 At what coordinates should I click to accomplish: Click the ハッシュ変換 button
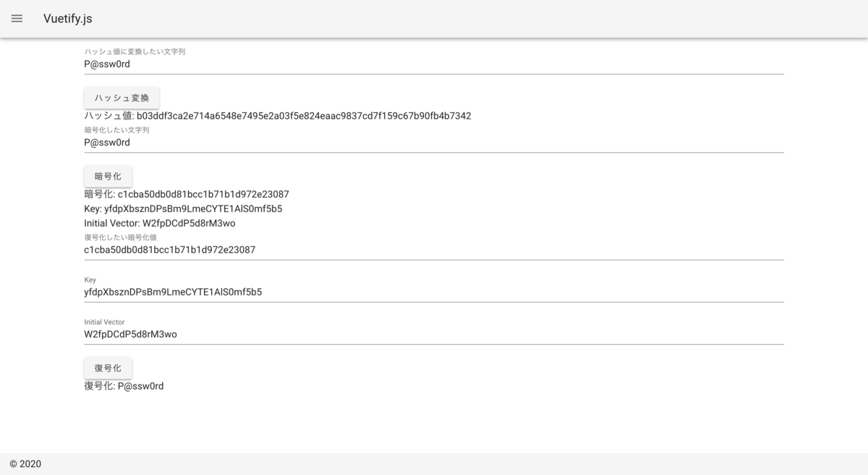pos(122,98)
